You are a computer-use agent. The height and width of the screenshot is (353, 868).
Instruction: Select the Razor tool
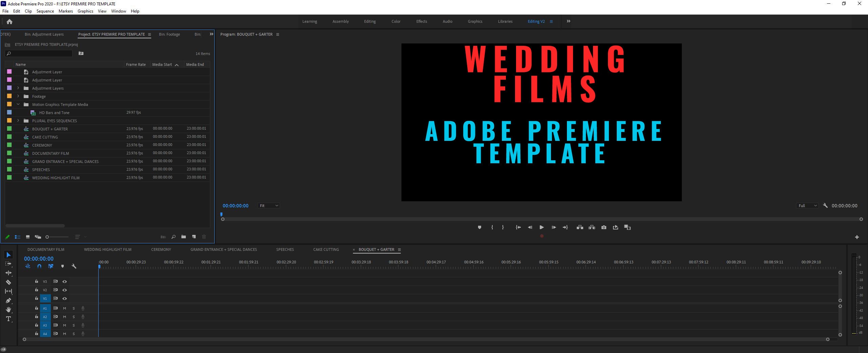8,282
